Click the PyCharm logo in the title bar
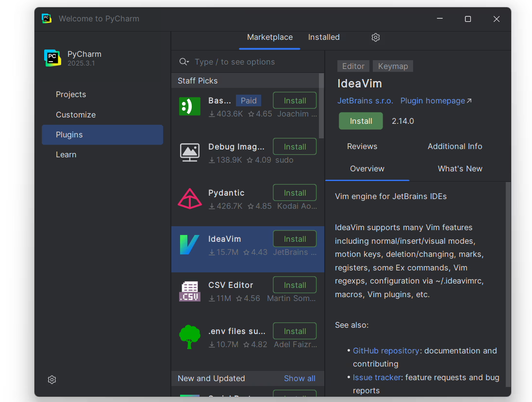 tap(47, 18)
